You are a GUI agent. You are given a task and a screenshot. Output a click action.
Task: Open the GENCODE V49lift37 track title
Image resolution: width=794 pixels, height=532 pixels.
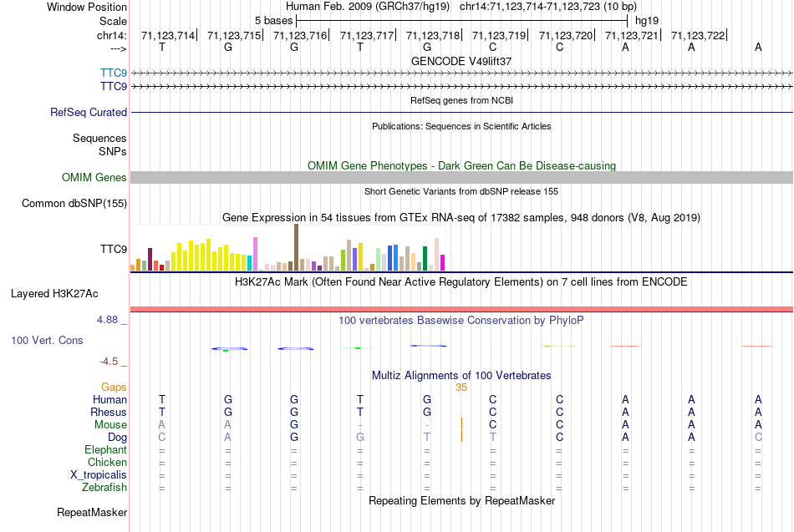(x=461, y=61)
